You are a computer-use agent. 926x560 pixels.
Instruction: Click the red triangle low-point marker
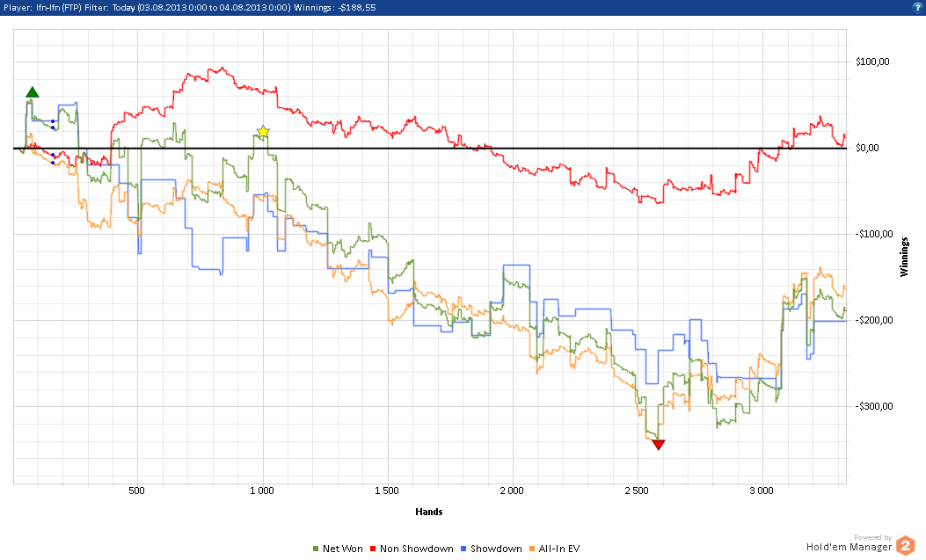(658, 445)
